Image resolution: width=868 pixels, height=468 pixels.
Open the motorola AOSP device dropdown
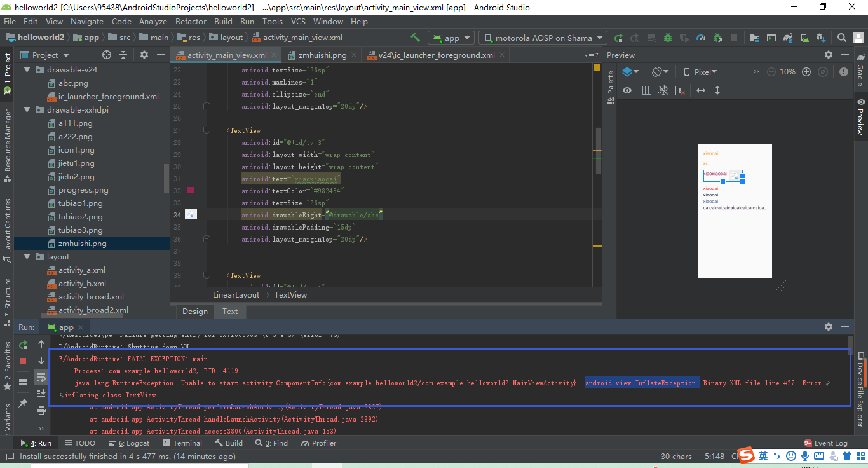[543, 38]
